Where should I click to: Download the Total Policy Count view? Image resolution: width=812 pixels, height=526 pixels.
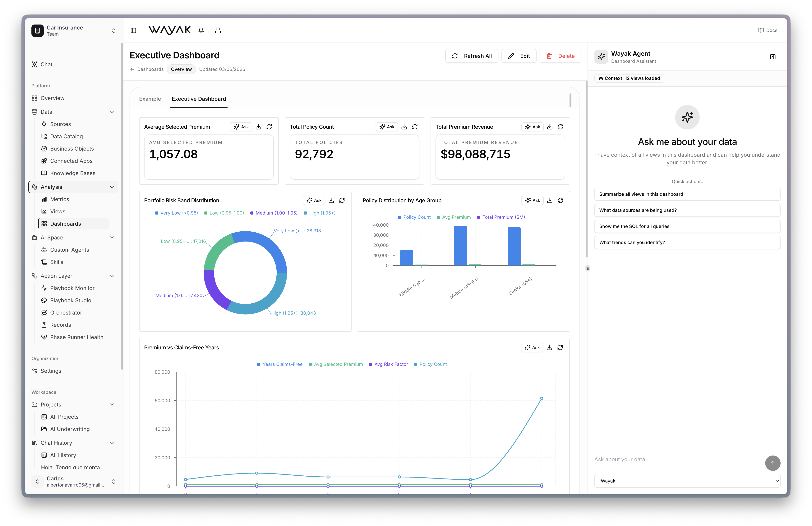click(x=404, y=127)
